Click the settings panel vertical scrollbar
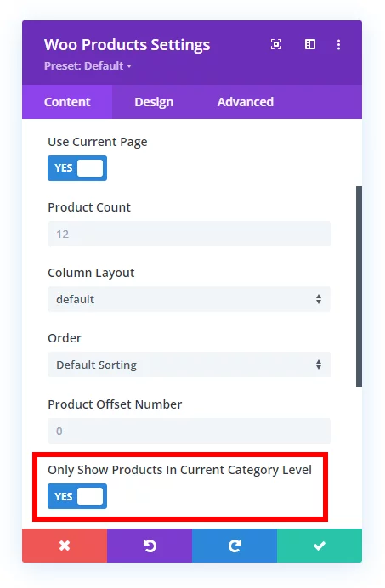Viewport: 385px width, 588px height. click(x=360, y=286)
